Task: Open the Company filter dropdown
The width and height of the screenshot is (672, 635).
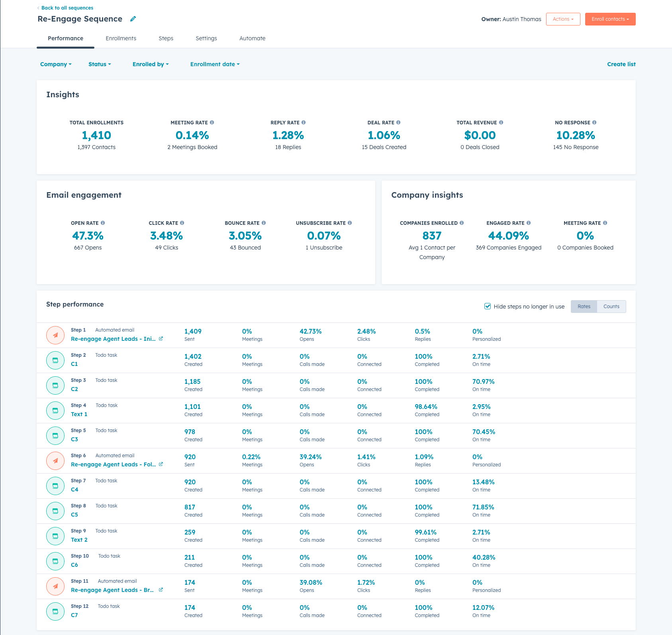Action: (x=56, y=64)
